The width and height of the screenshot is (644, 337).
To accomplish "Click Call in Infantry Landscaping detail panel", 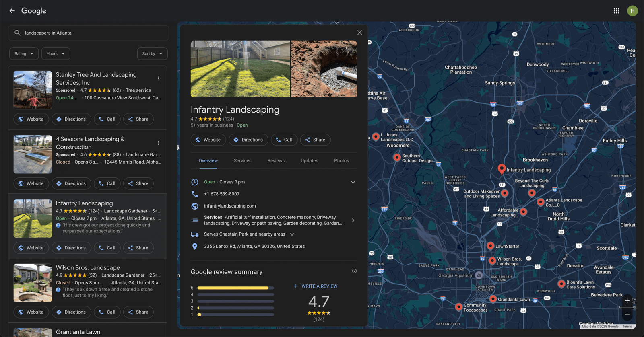I will [284, 140].
